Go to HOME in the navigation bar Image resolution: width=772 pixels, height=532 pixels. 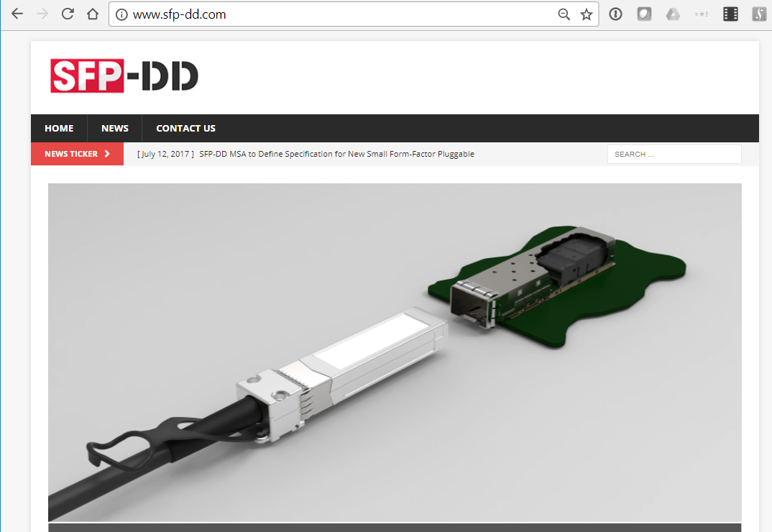coord(58,128)
